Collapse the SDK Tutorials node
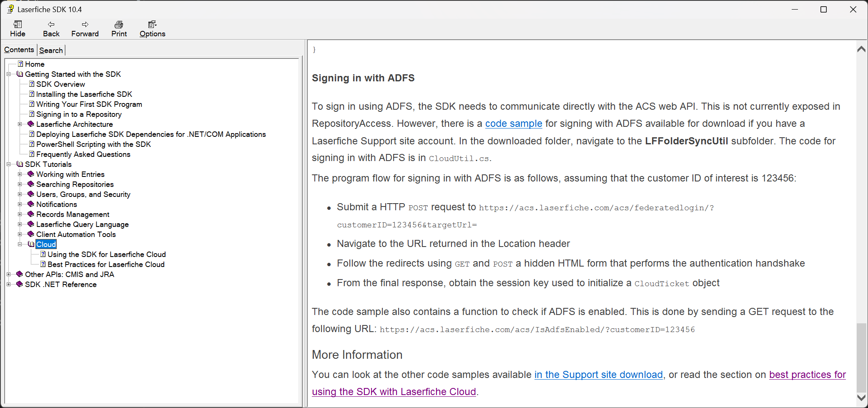The image size is (868, 408). pyautogui.click(x=8, y=164)
